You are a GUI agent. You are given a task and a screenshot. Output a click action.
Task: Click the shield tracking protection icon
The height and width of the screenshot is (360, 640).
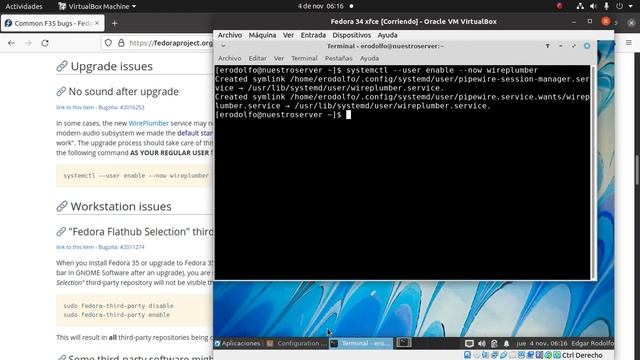(x=108, y=43)
